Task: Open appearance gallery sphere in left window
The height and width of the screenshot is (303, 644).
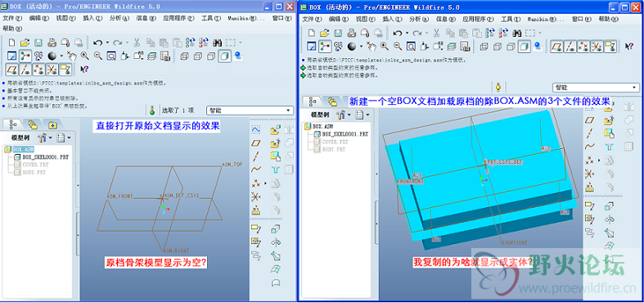Action: (x=52, y=56)
